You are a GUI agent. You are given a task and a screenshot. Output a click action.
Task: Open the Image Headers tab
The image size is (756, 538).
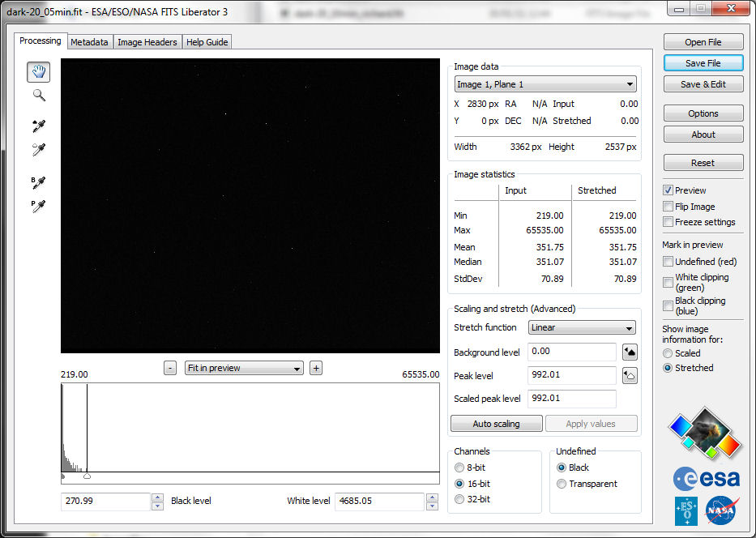147,42
